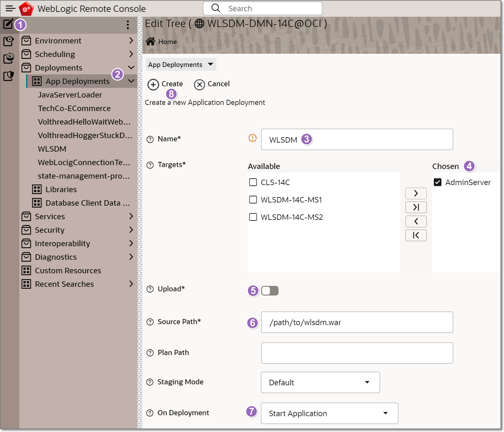
Task: Click the Environment folder icon
Action: click(26, 41)
